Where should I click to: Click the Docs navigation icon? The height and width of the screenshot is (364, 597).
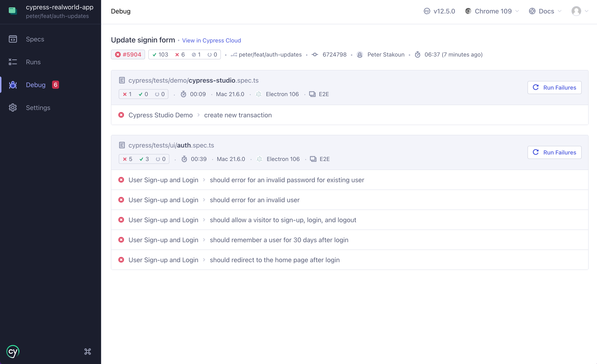coord(532,11)
